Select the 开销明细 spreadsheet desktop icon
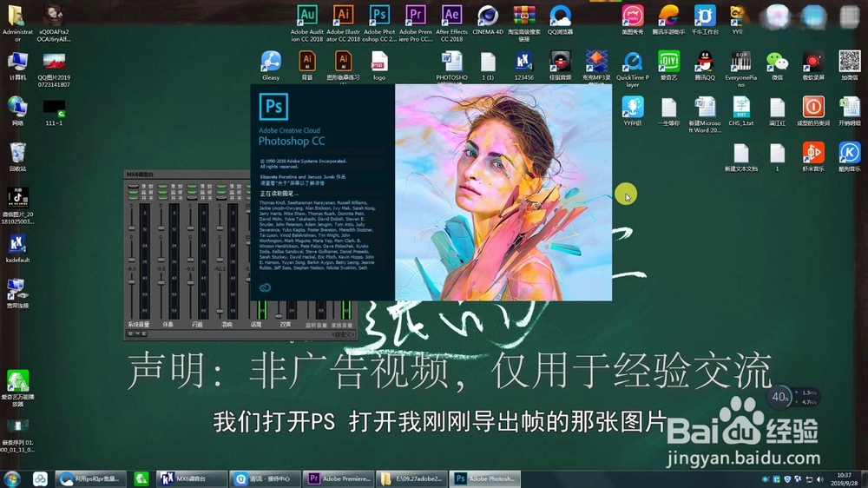 849,111
